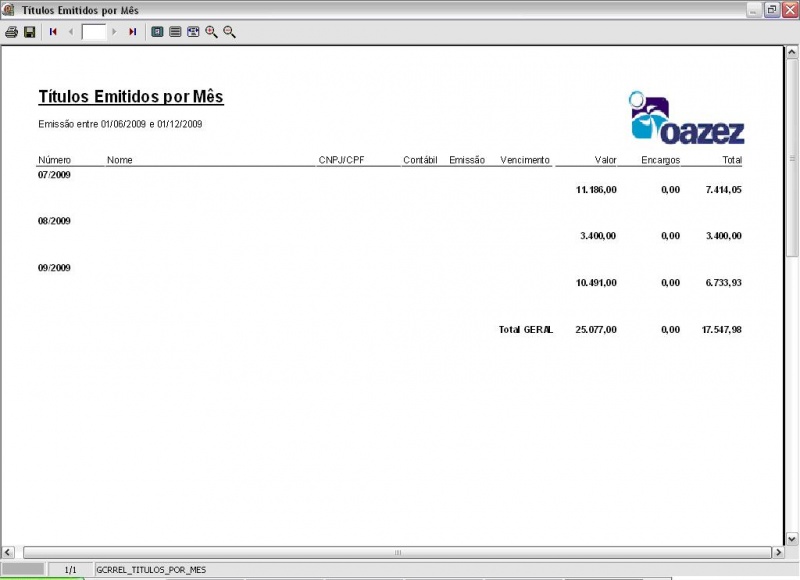Go to the previous page arrow
Viewport: 800px width, 580px height.
[x=71, y=32]
